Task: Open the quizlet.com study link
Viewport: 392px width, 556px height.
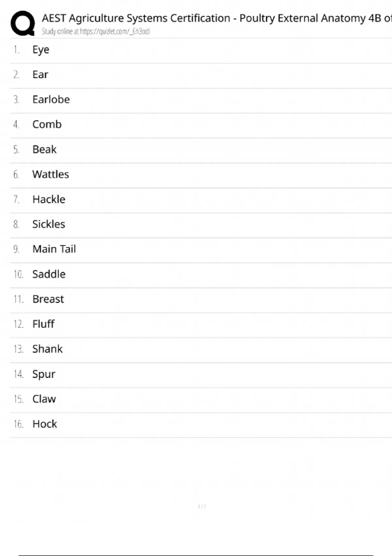Action: pos(95,31)
